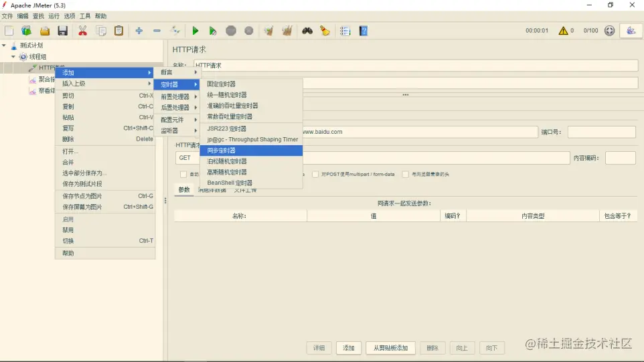Click the Expand all plus icon

coord(139,31)
